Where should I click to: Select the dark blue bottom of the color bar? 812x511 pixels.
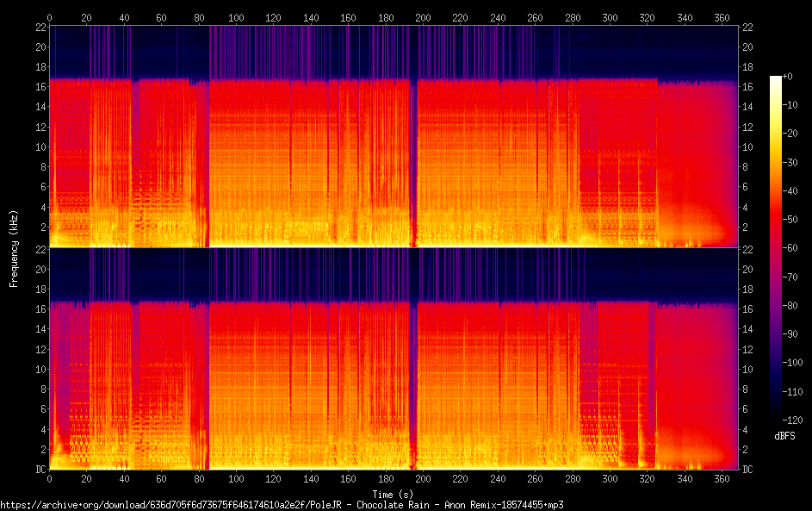point(775,420)
